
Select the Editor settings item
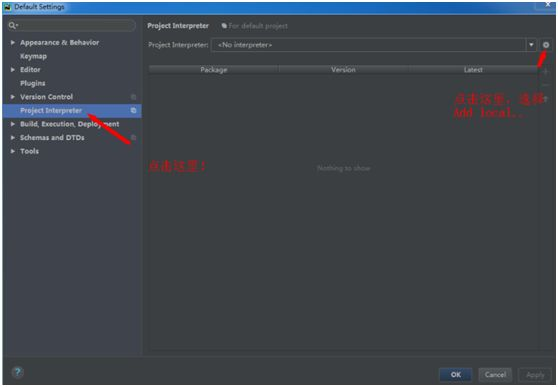coord(30,69)
